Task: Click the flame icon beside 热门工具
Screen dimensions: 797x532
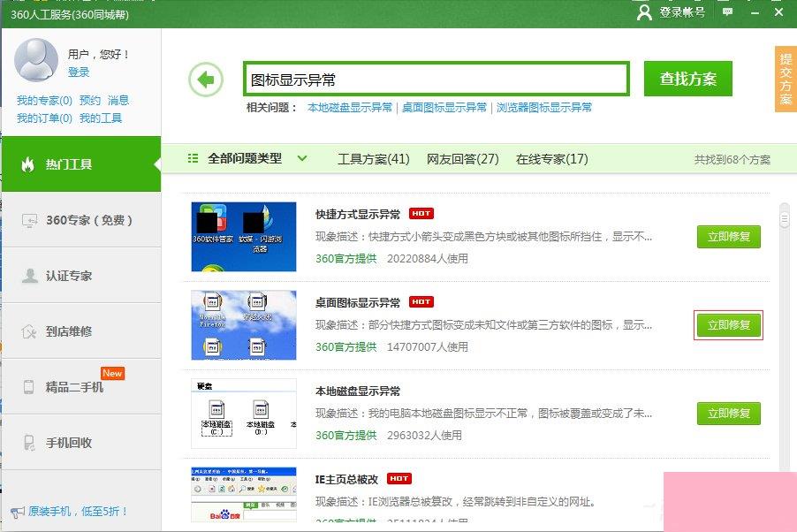Action: click(x=28, y=163)
